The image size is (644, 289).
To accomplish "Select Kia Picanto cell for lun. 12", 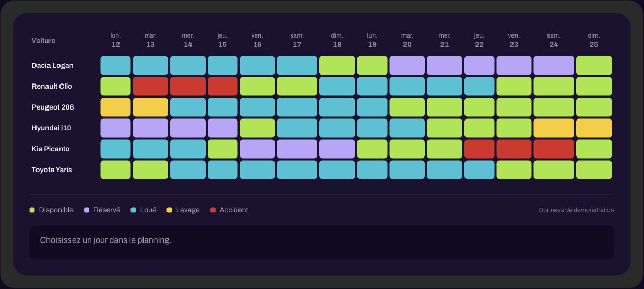I will click(x=115, y=149).
